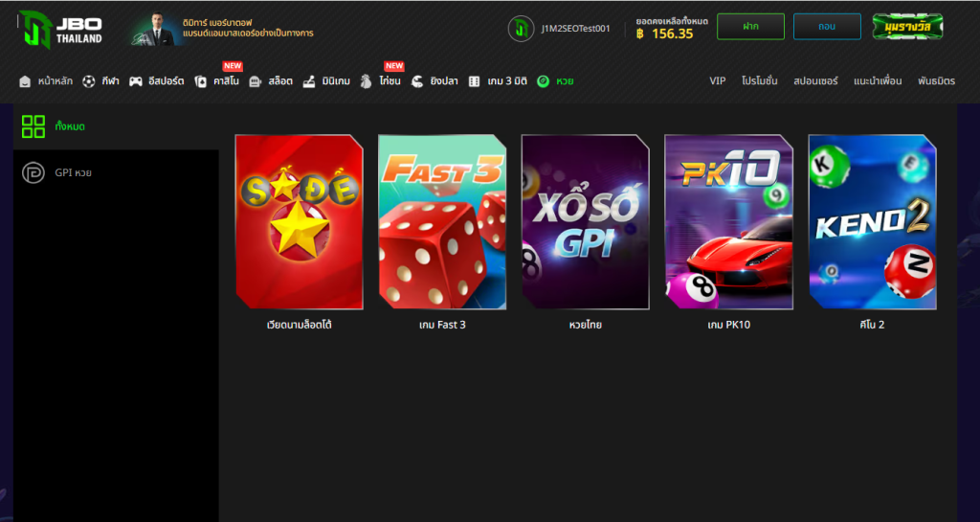This screenshot has height=522, width=980.
Task: Click the playing cards casino icon
Action: point(200,81)
